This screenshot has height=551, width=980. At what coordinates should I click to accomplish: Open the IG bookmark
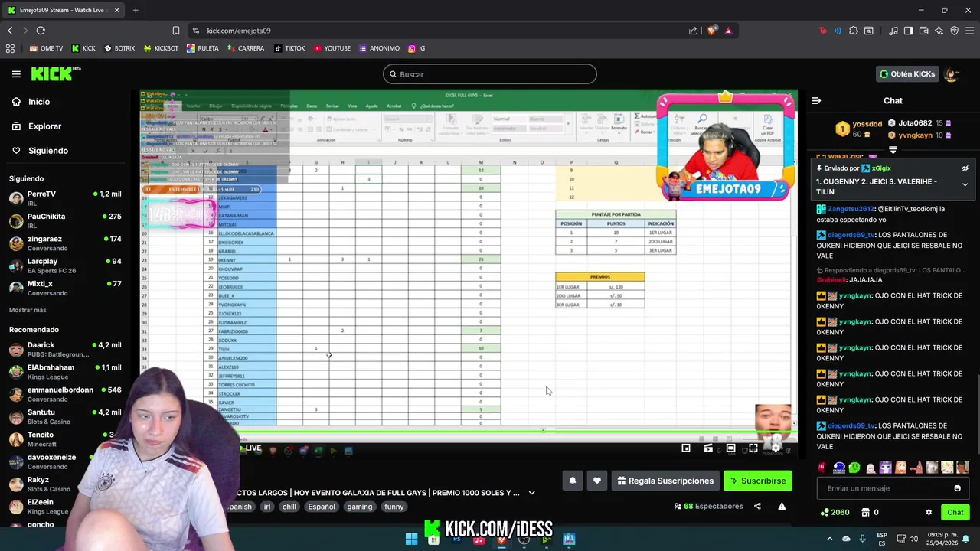tap(417, 48)
